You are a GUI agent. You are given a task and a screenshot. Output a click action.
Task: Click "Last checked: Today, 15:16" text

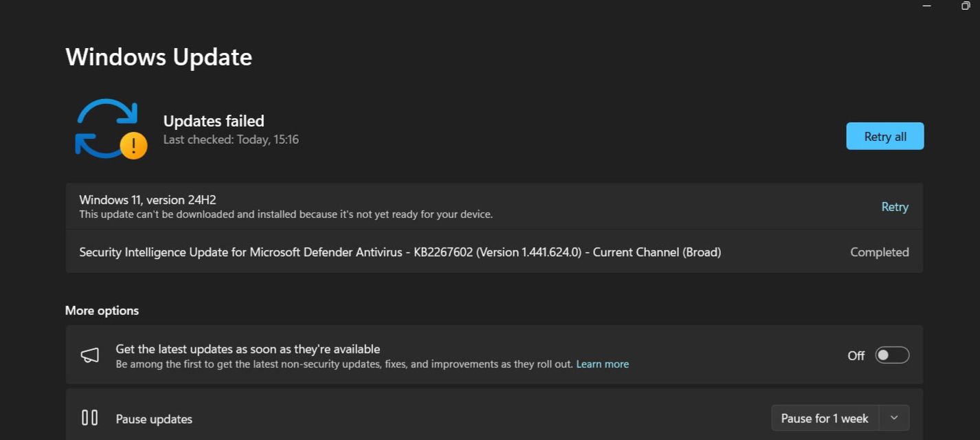231,140
